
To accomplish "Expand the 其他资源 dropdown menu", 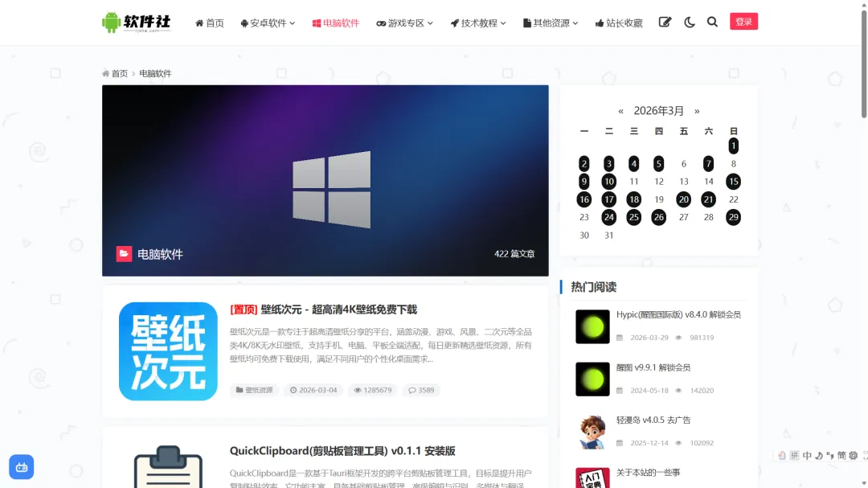I will coord(551,23).
